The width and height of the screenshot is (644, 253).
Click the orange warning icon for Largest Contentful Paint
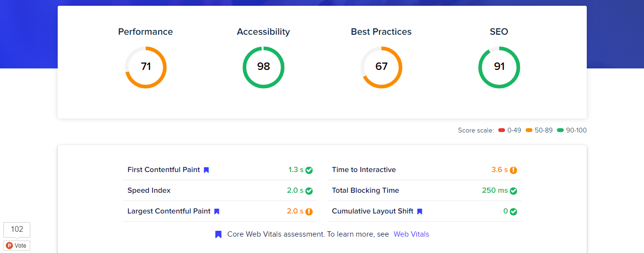tap(309, 212)
